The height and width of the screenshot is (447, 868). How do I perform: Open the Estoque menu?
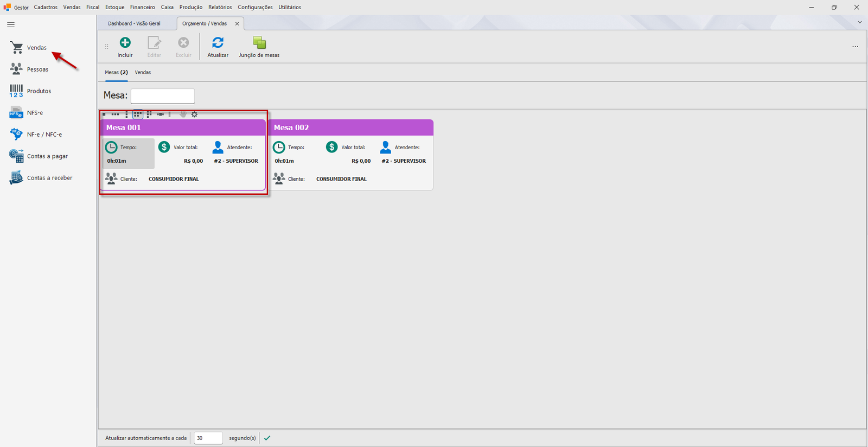click(x=114, y=7)
